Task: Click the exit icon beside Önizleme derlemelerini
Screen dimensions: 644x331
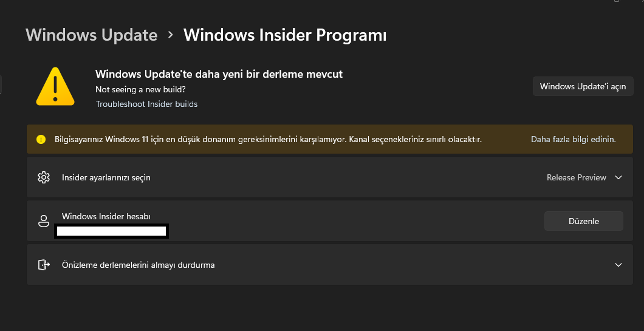Action: [43, 265]
